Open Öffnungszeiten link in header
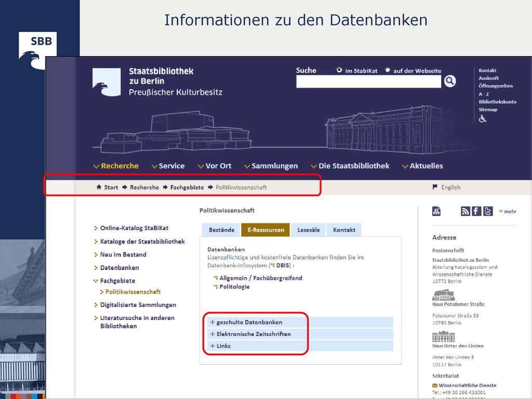 tap(496, 86)
